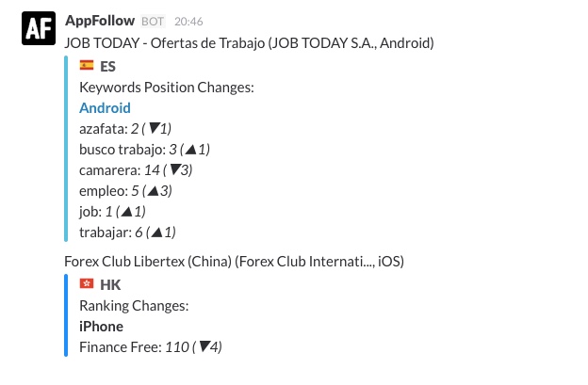Click the 20:46 message timestamp
588x385 pixels.
point(188,21)
